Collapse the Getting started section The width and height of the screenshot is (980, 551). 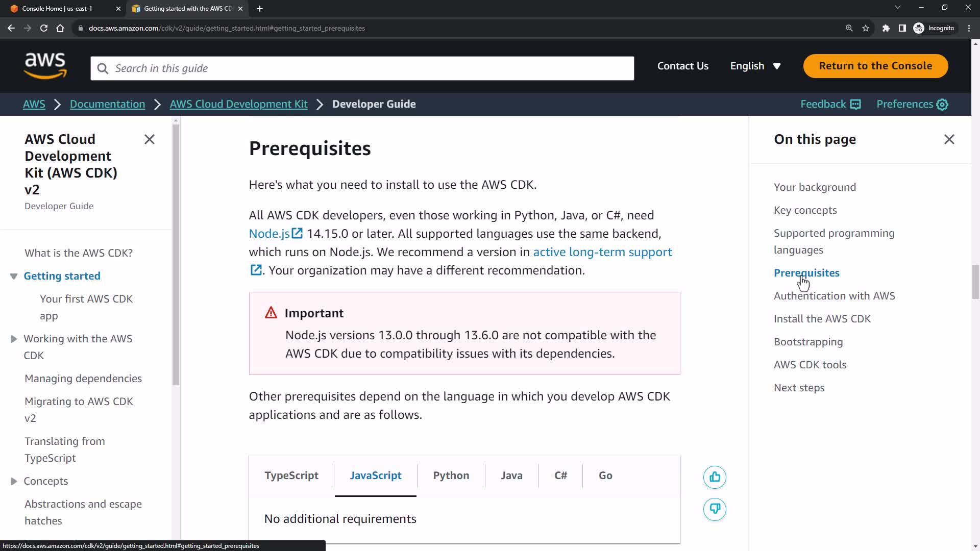[x=14, y=276]
